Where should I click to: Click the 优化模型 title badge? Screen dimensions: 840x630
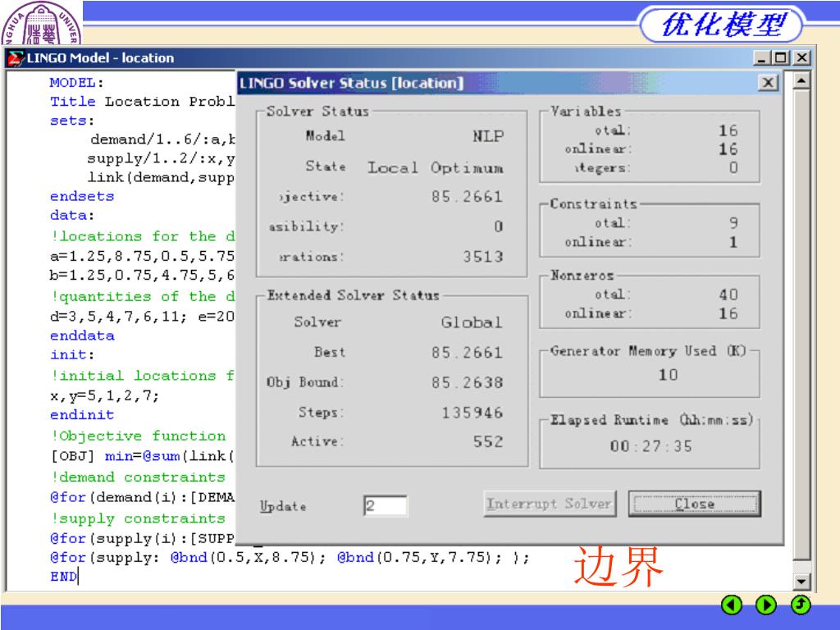tap(722, 24)
